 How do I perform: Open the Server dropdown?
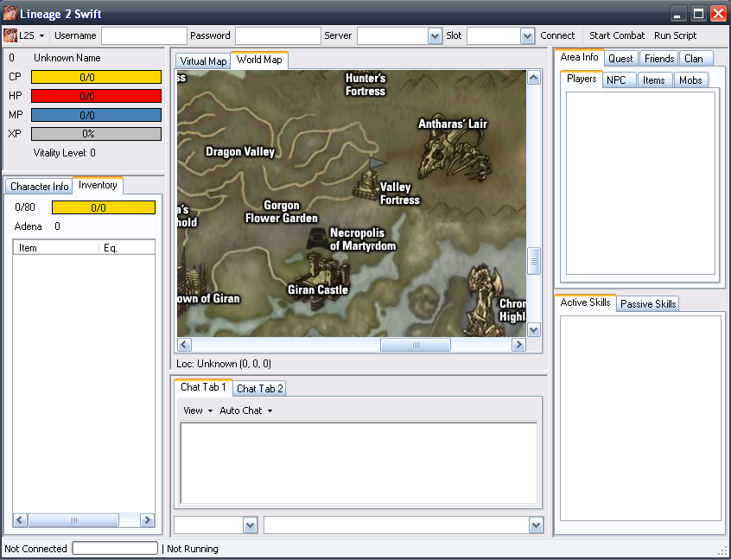click(x=435, y=36)
